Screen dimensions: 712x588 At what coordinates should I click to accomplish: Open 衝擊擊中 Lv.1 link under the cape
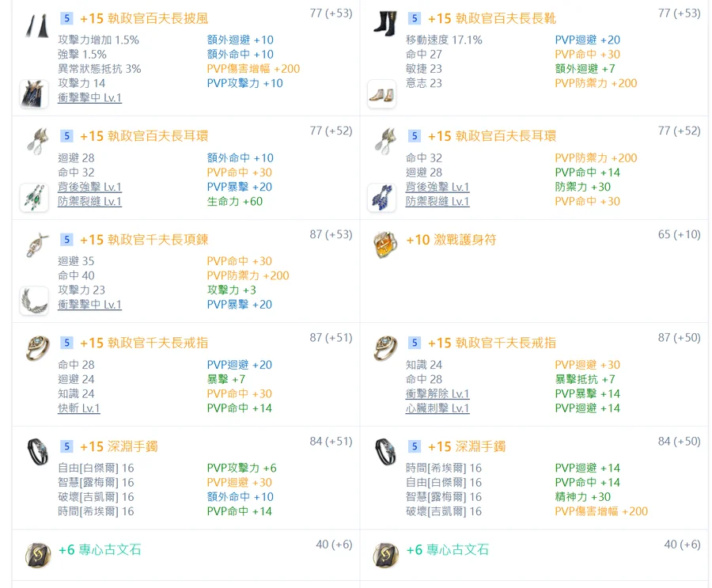89,98
